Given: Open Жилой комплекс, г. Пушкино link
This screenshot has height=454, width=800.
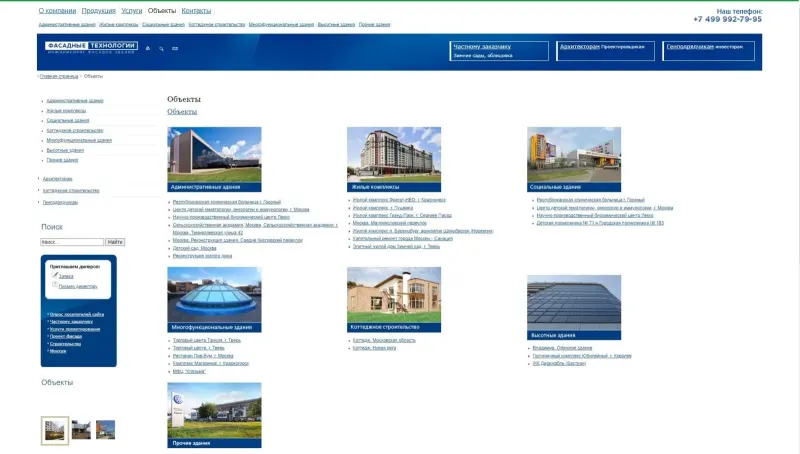Looking at the screenshot, I should 383,208.
